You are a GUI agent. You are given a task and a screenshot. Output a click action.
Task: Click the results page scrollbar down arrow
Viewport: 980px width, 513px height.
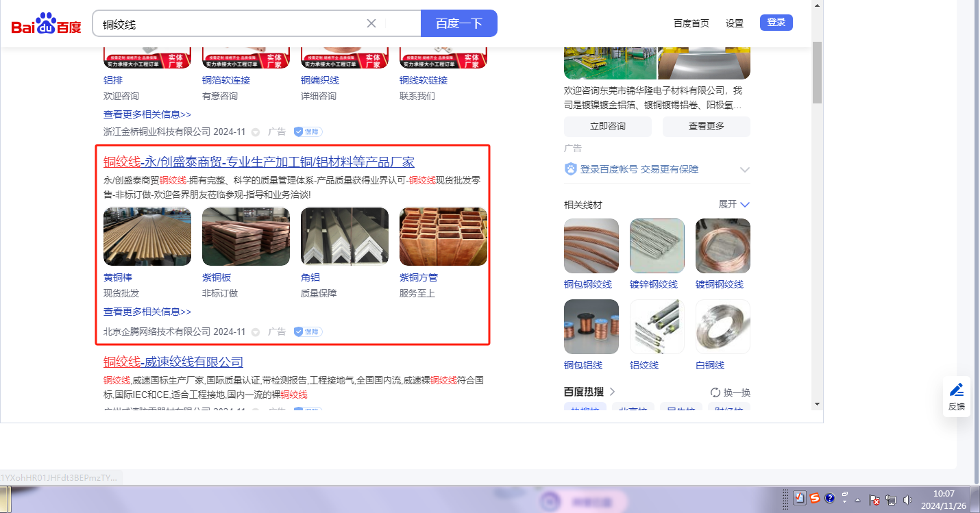(x=817, y=404)
